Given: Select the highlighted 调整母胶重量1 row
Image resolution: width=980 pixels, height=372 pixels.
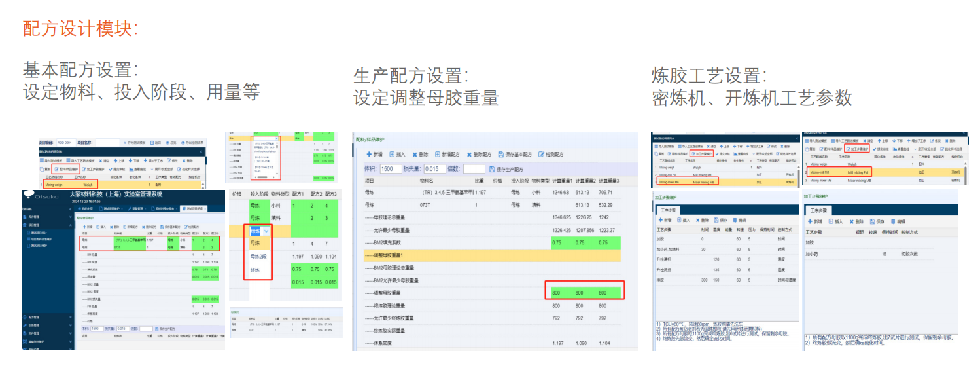Looking at the screenshot, I should 492,254.
